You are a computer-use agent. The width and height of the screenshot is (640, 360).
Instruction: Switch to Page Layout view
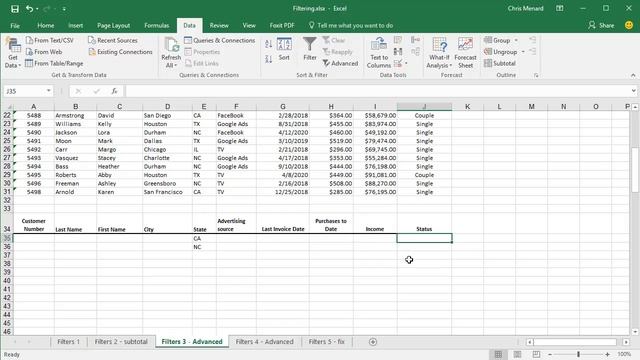tap(517, 354)
